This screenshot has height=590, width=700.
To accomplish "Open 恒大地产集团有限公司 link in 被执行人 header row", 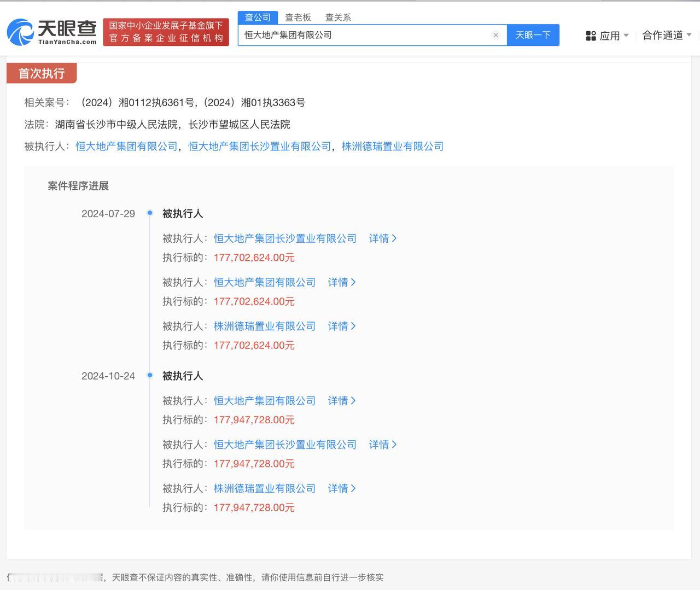I will [x=127, y=147].
